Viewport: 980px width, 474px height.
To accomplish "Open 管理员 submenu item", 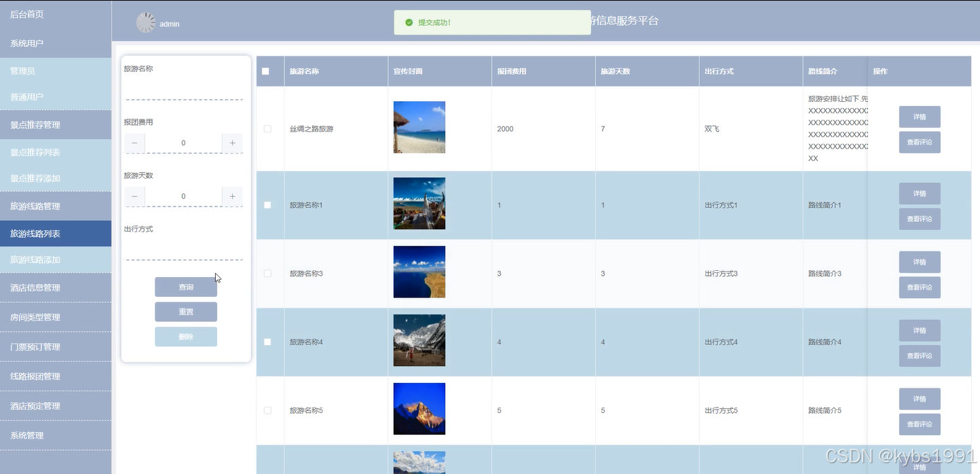I will pyautogui.click(x=56, y=71).
